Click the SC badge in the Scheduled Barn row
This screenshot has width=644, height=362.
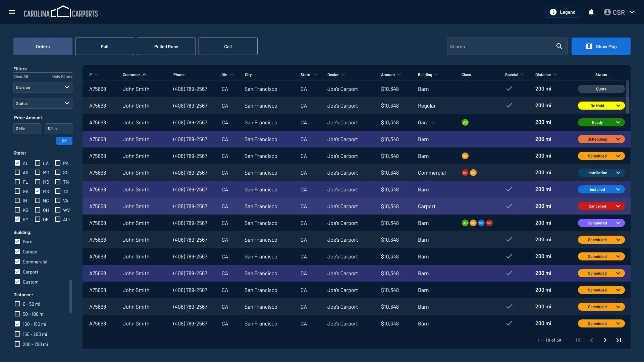pyautogui.click(x=465, y=156)
